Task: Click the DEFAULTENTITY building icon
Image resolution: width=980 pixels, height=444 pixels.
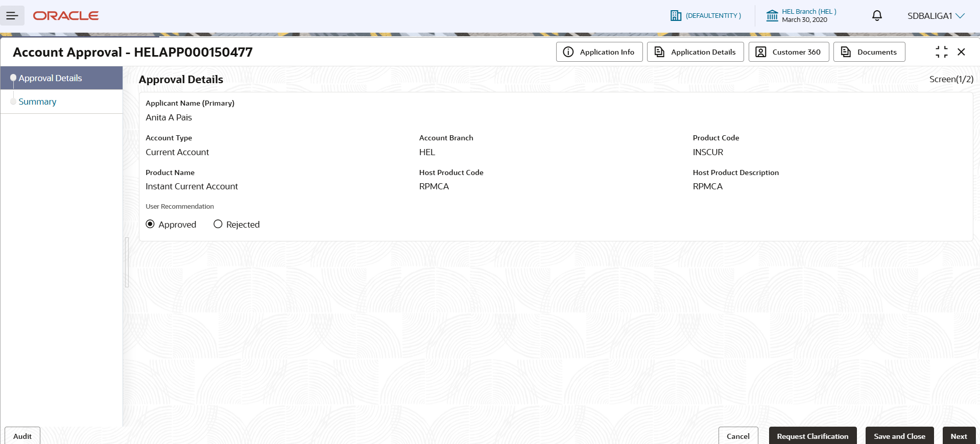Action: [x=676, y=16]
